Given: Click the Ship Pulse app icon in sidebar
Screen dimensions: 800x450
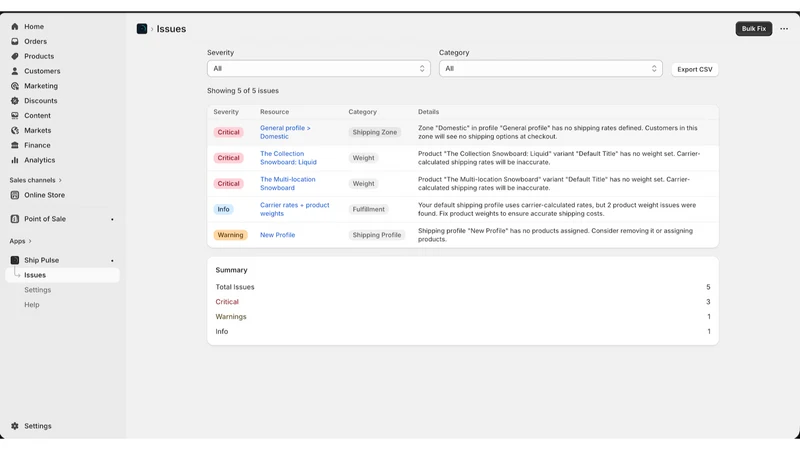Looking at the screenshot, I should point(15,260).
